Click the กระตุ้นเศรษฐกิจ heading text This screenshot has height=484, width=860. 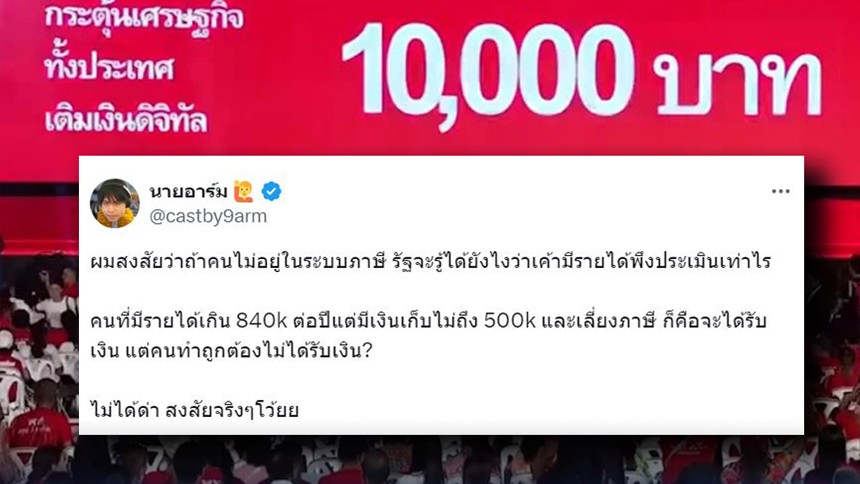click(144, 18)
